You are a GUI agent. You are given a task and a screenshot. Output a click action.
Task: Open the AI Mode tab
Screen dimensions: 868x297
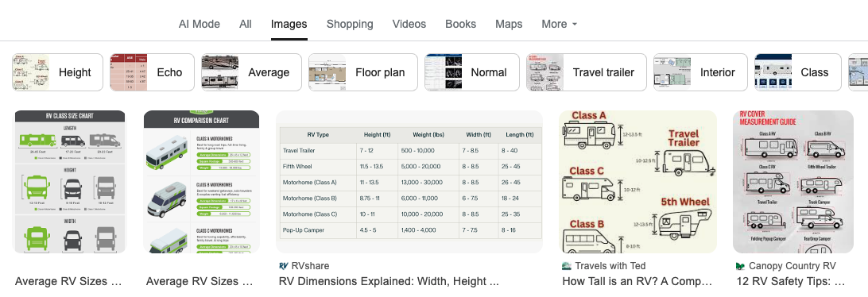pos(200,25)
